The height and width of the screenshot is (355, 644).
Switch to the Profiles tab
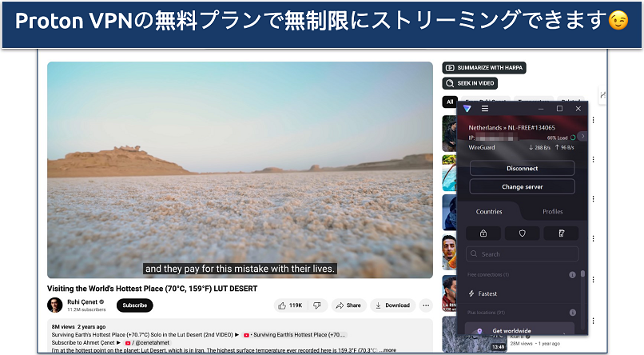[x=552, y=212]
